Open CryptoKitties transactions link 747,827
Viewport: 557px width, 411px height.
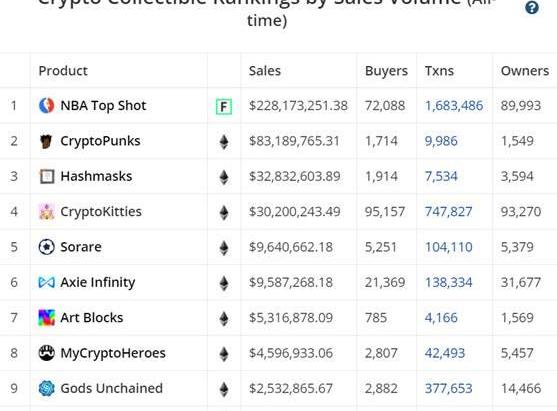coord(448,212)
